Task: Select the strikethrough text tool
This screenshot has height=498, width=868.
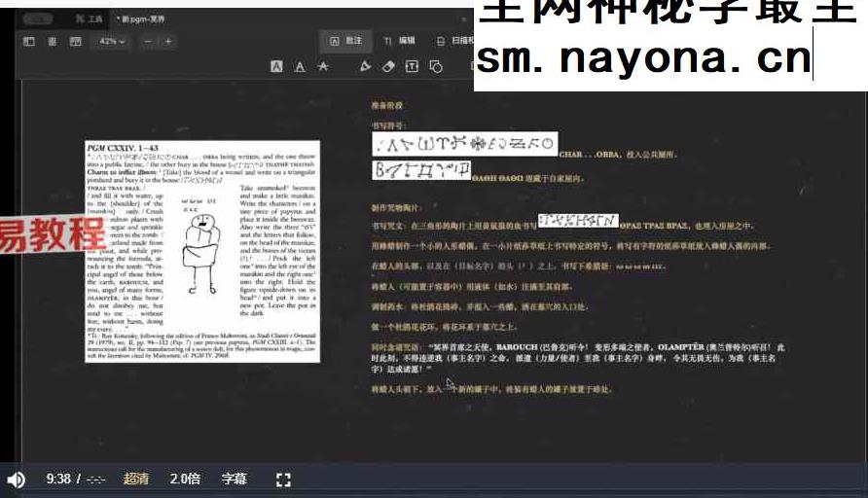Action: (323, 67)
